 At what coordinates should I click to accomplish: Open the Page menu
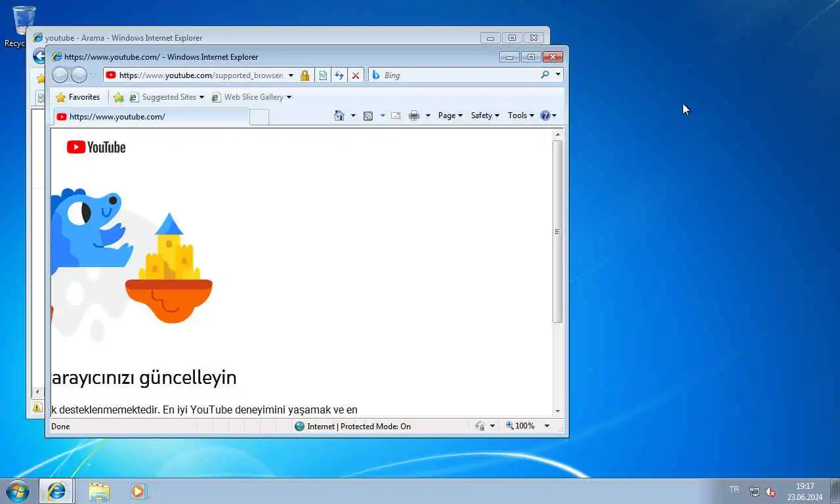click(x=450, y=115)
